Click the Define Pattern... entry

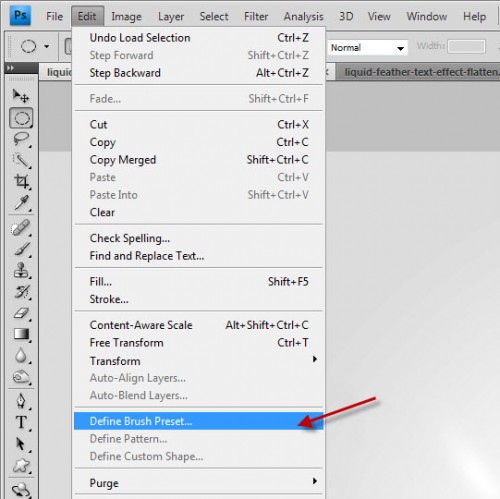pos(198,439)
